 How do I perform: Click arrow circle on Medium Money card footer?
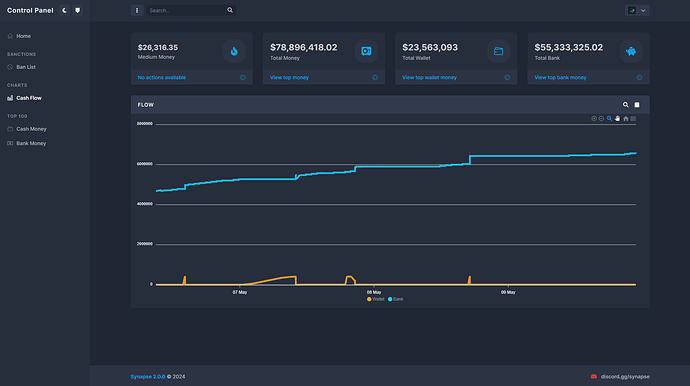(243, 77)
